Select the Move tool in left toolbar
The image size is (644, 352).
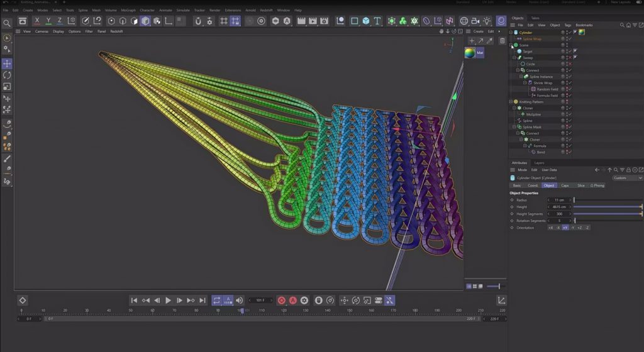[7, 63]
